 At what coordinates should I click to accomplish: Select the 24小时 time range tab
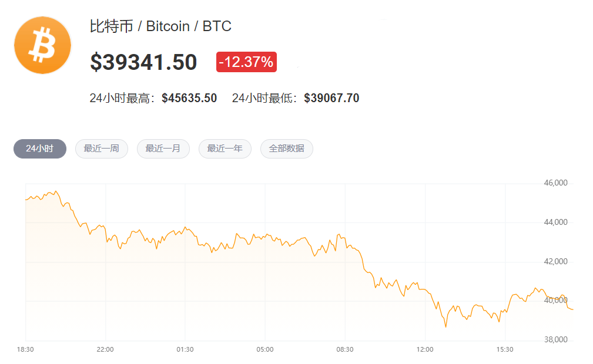point(40,149)
